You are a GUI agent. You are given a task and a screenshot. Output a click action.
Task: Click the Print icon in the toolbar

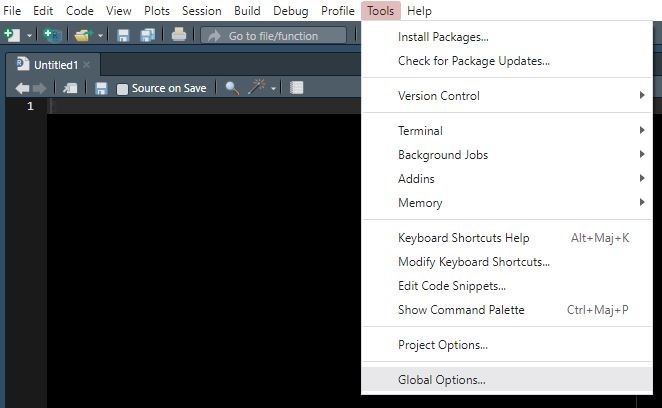pyautogui.click(x=178, y=35)
